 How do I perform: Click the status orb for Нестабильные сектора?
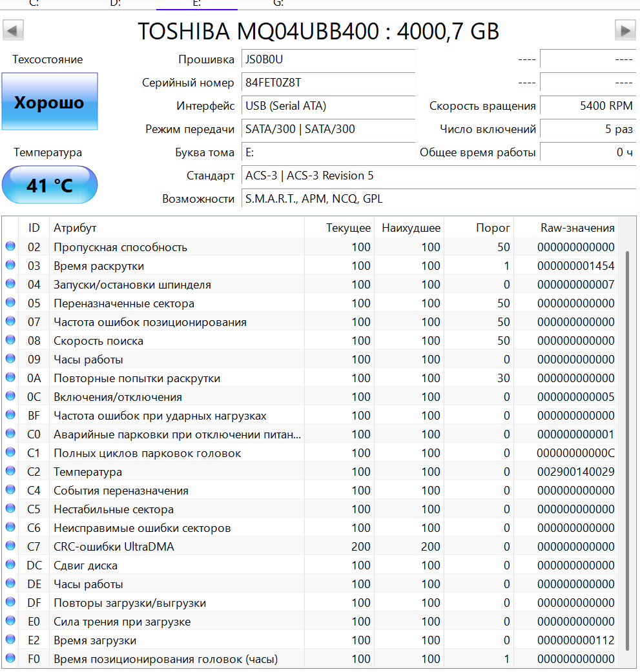pos(10,509)
